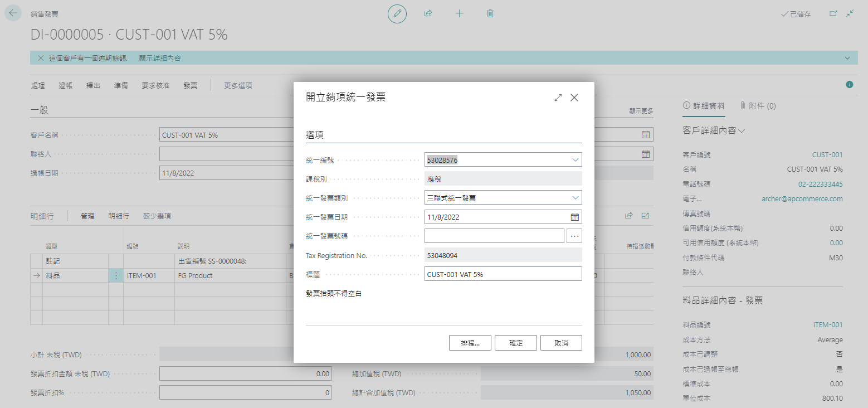Viewport: 868px width, 408px height.
Task: Click lines share icon in 明細行
Action: pyautogui.click(x=629, y=216)
